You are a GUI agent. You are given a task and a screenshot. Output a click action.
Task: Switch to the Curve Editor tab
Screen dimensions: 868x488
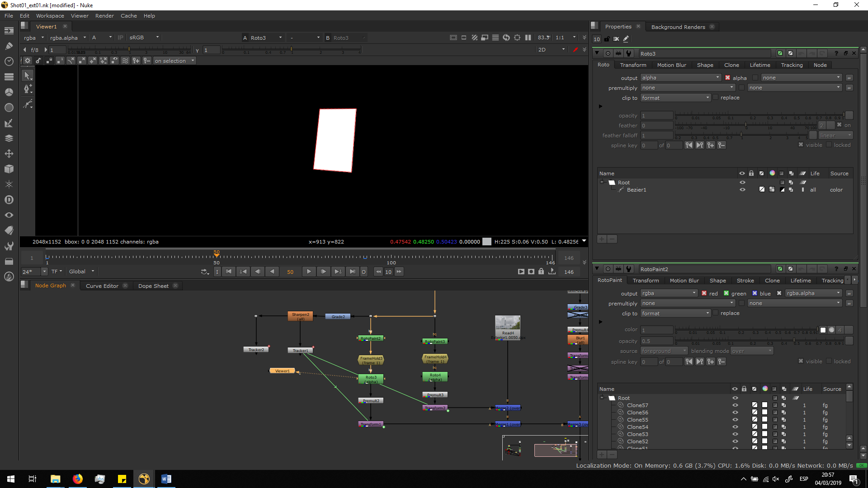point(102,286)
